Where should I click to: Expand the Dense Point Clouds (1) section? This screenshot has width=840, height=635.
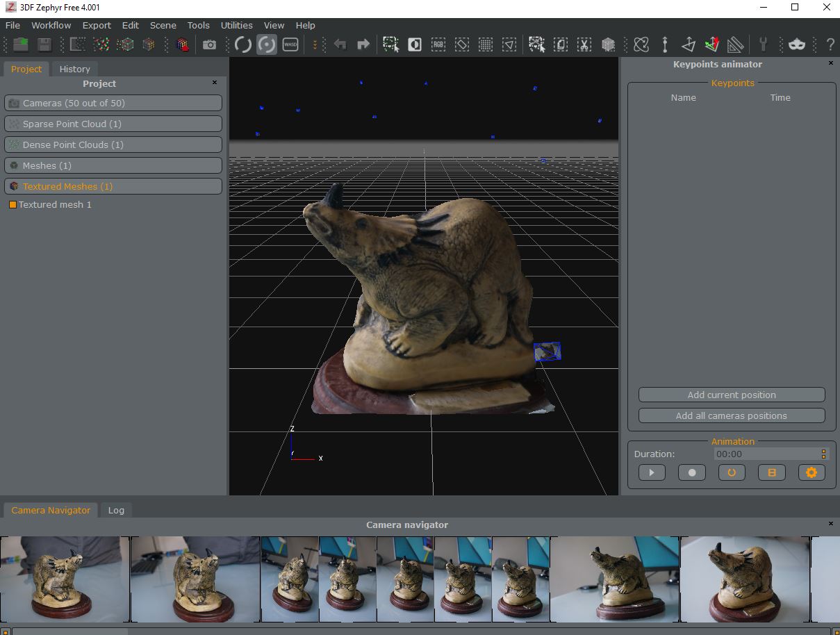pyautogui.click(x=113, y=145)
